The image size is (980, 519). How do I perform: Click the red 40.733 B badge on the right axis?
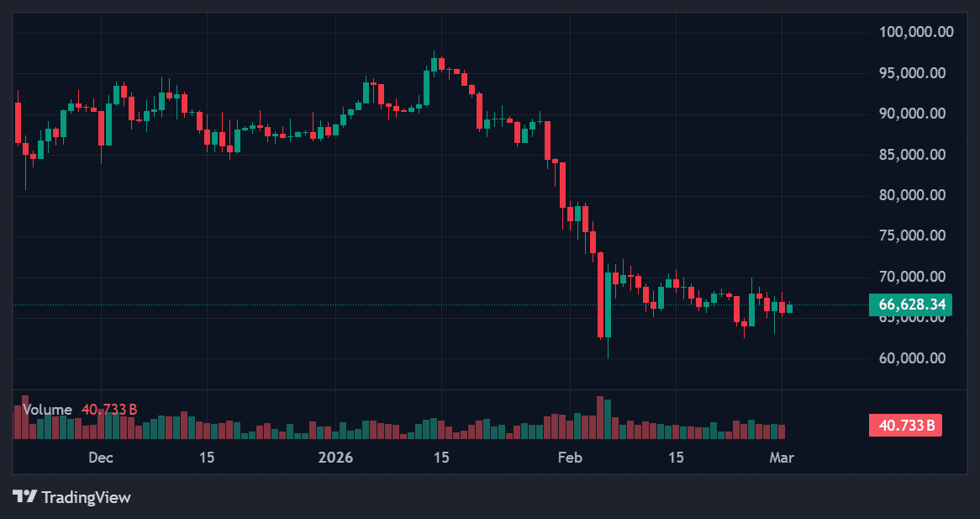pyautogui.click(x=905, y=425)
